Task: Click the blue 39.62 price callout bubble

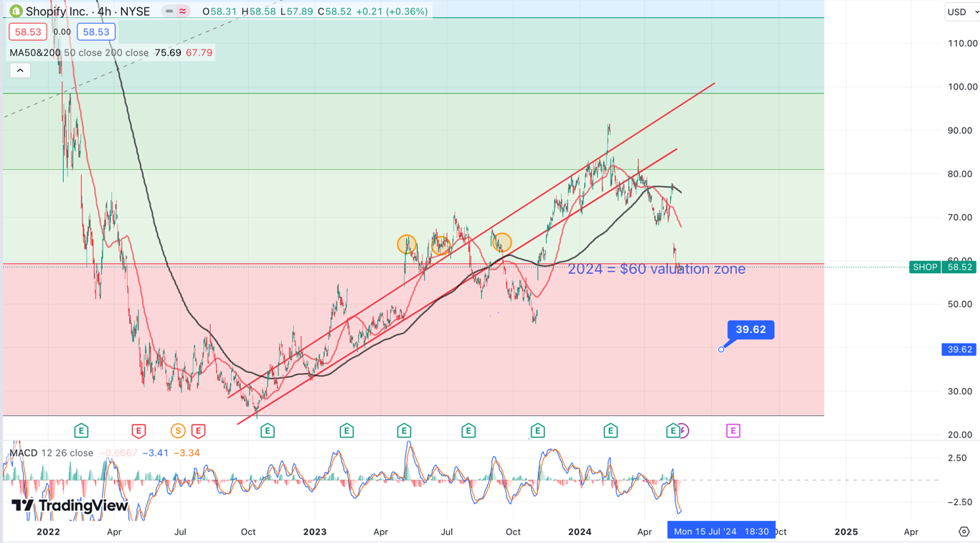Action: click(750, 330)
